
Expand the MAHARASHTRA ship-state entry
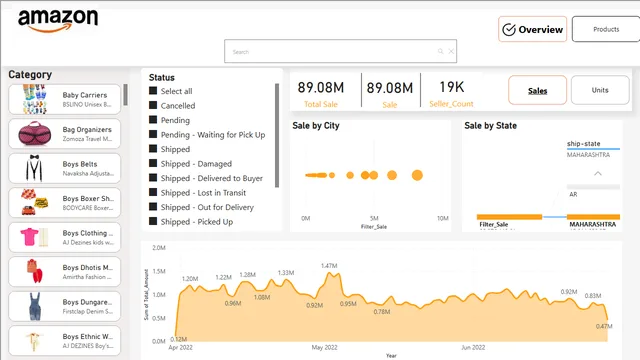pos(588,155)
